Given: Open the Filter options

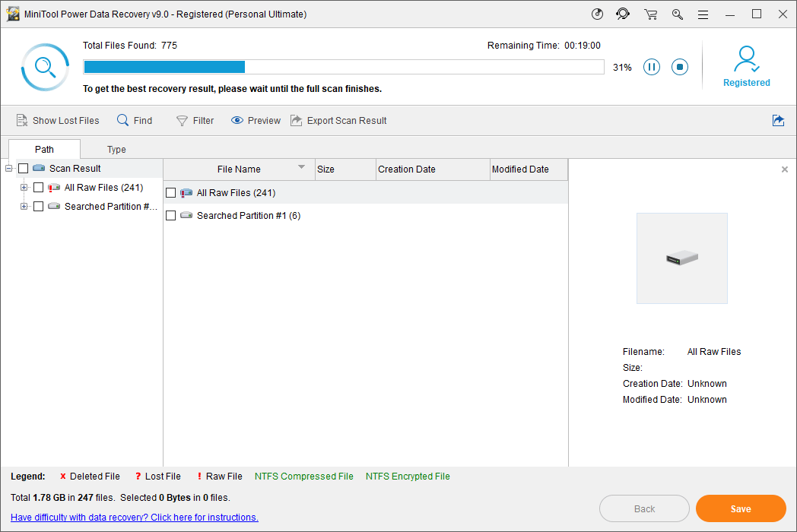Looking at the screenshot, I should coord(195,120).
